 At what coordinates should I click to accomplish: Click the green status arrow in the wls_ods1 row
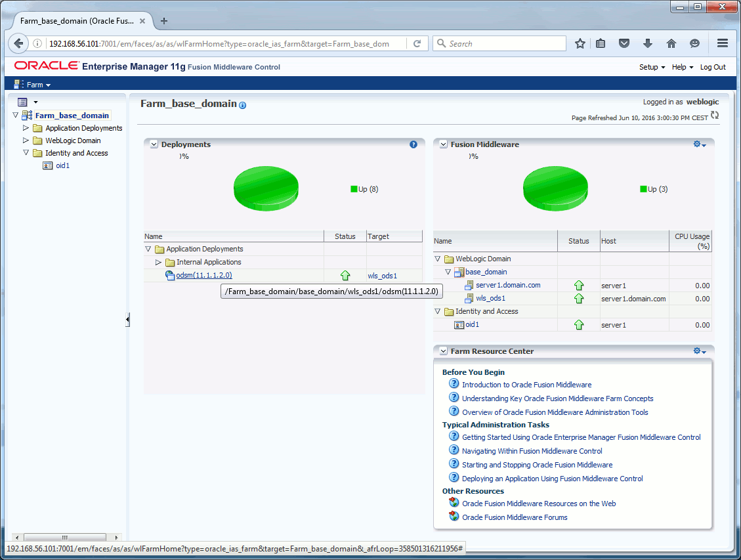coord(579,299)
